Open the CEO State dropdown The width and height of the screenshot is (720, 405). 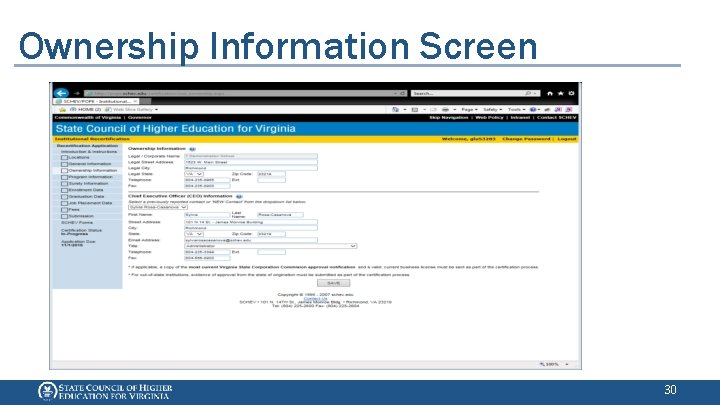(x=194, y=234)
